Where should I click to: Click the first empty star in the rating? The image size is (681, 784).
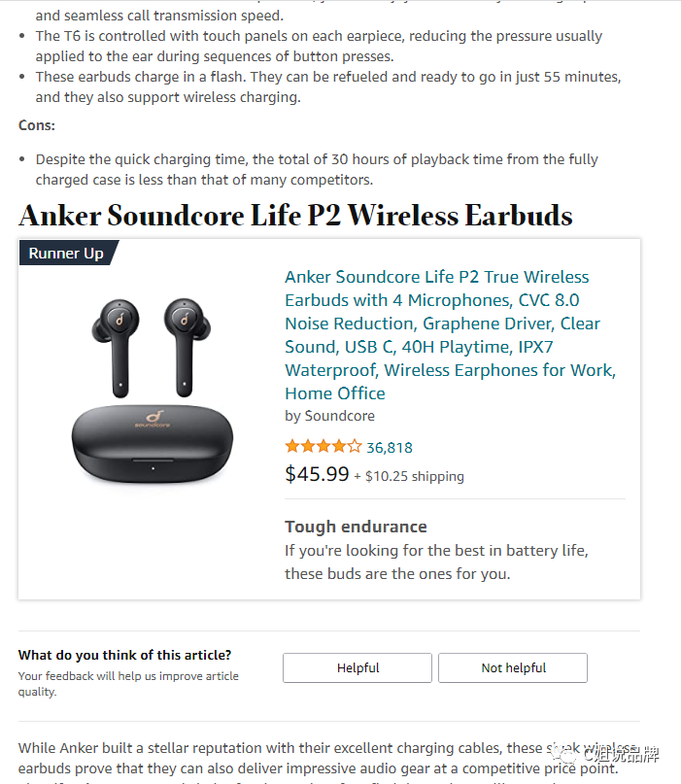click(354, 446)
